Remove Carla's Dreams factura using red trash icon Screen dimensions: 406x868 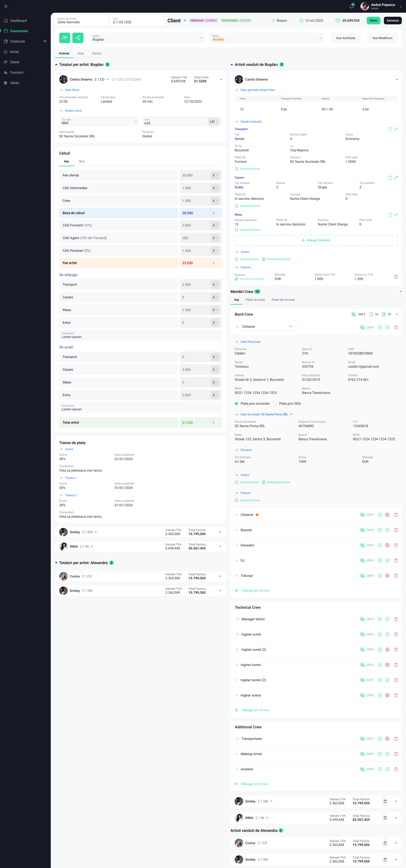(396, 277)
